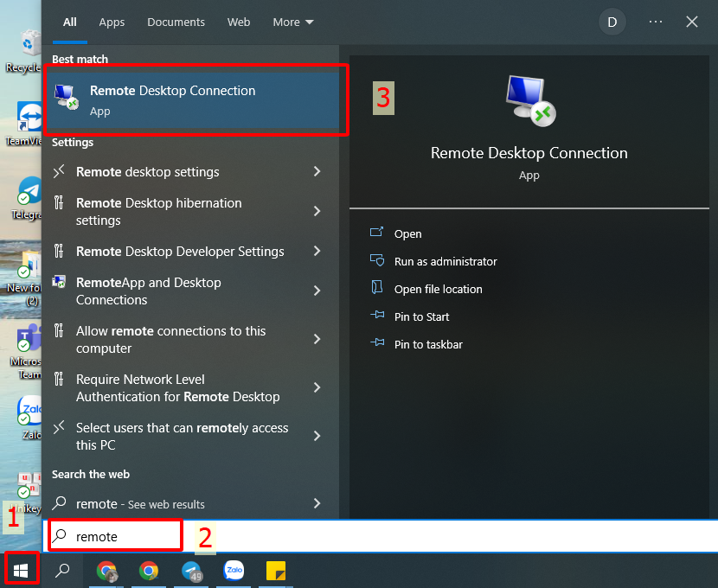Click the Require Network Level Authentication icon
Screen dimensions: 718x588
point(59,379)
